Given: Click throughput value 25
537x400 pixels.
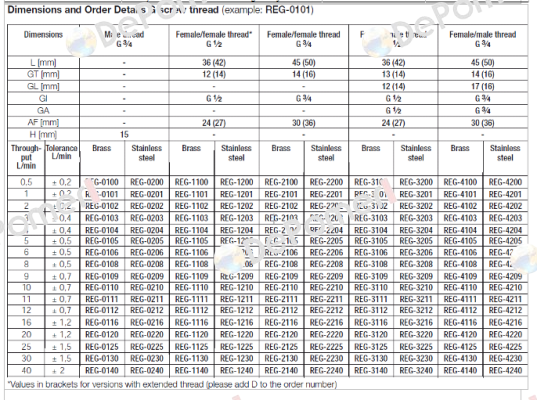Looking at the screenshot, I should [x=26, y=347].
